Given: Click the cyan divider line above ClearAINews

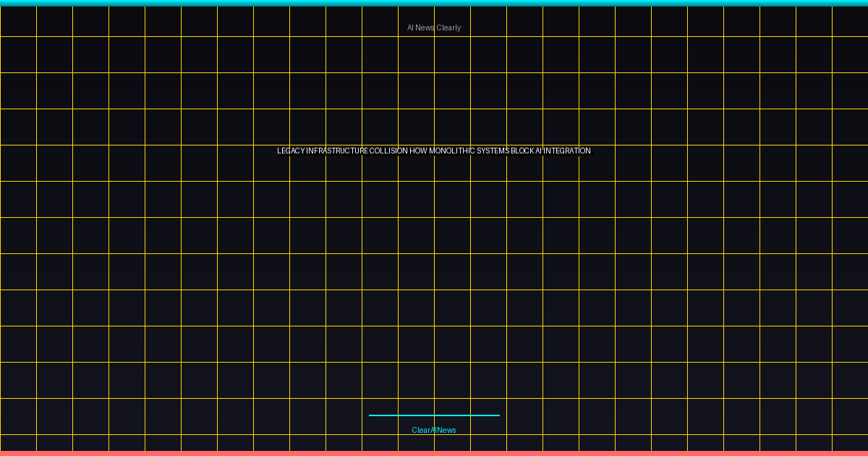Looking at the screenshot, I should (x=434, y=415).
